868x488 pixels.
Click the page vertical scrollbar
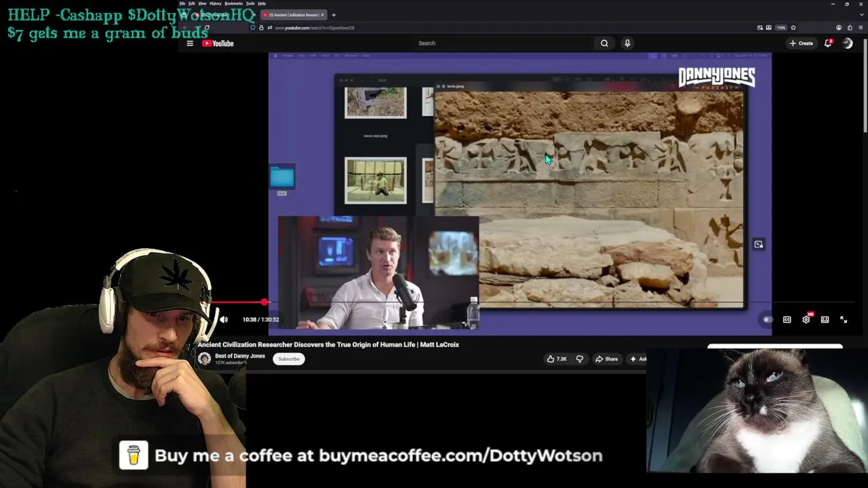865,85
